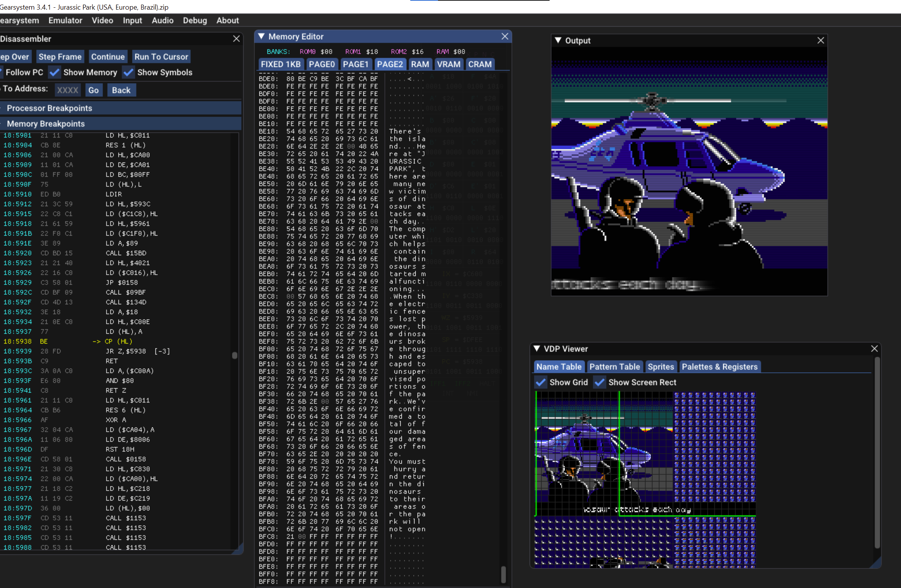The width and height of the screenshot is (901, 588).
Task: Switch to PAGE1 memory tab
Action: pos(356,64)
